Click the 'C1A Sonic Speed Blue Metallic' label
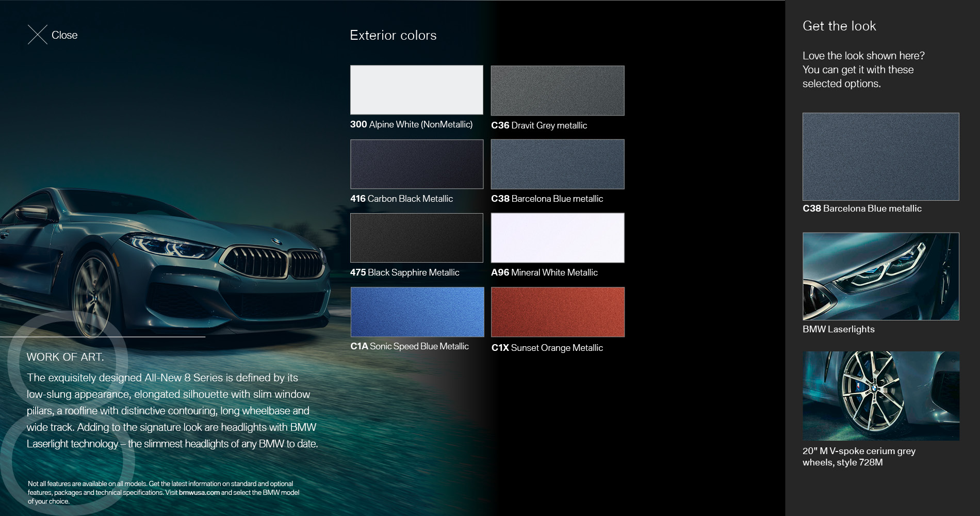 click(410, 346)
